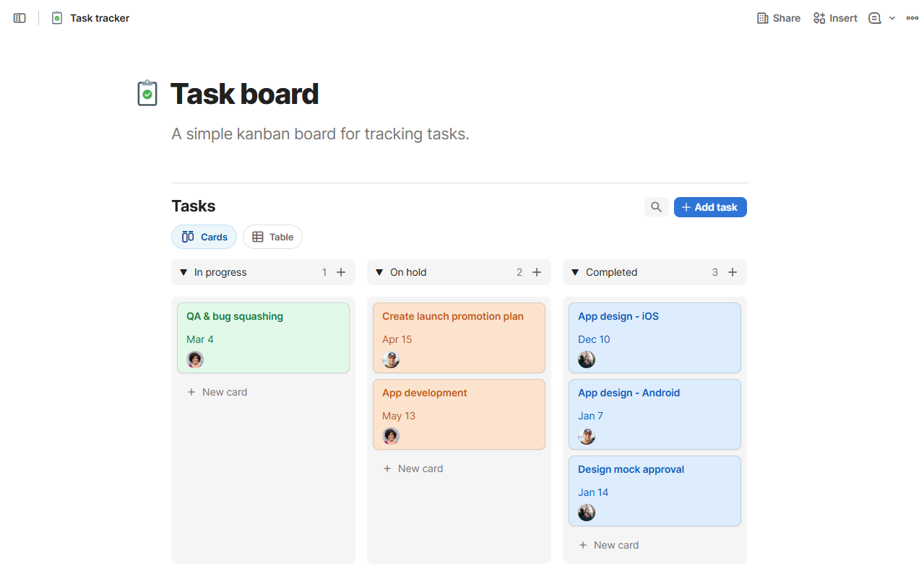
Task: Collapse the Completed column
Action: tap(574, 272)
